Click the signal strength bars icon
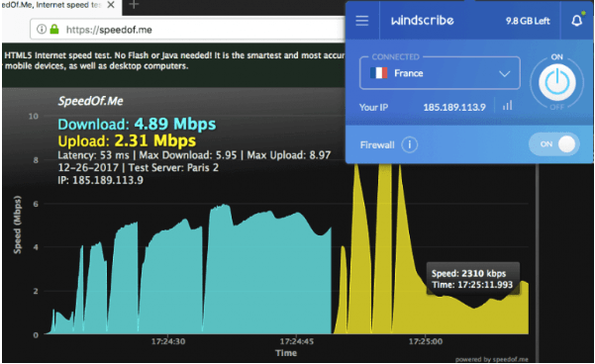595x364 pixels. [507, 106]
